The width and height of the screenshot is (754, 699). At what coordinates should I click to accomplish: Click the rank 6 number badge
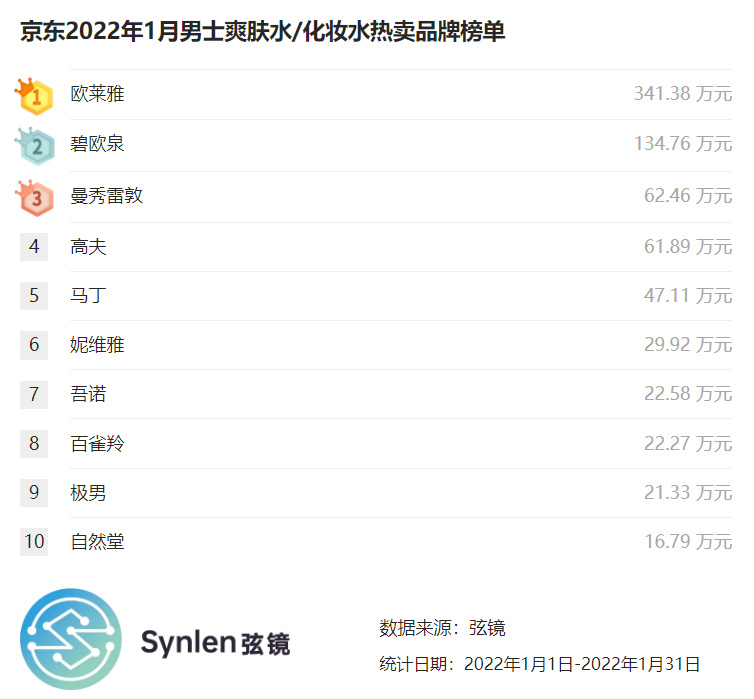click(x=34, y=345)
